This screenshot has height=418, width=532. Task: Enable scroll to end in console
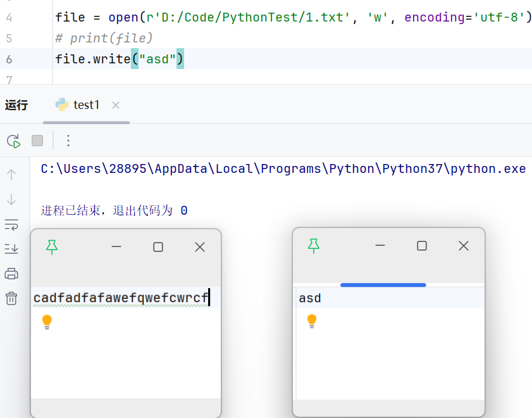(11, 249)
